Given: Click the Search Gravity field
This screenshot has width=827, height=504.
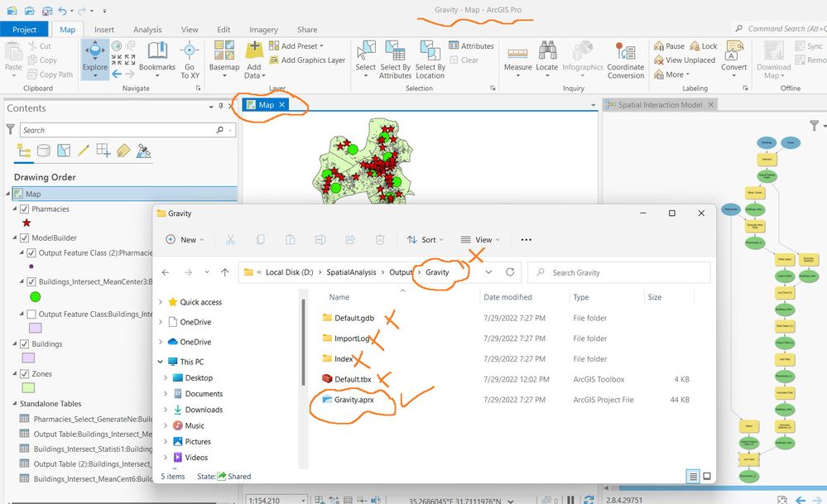Looking at the screenshot, I should pyautogui.click(x=619, y=272).
